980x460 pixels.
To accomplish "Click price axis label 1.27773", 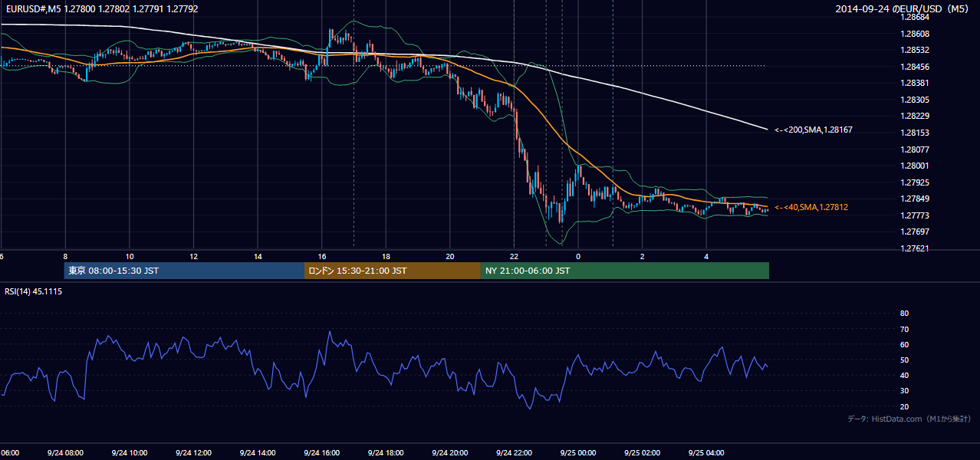I will click(915, 215).
